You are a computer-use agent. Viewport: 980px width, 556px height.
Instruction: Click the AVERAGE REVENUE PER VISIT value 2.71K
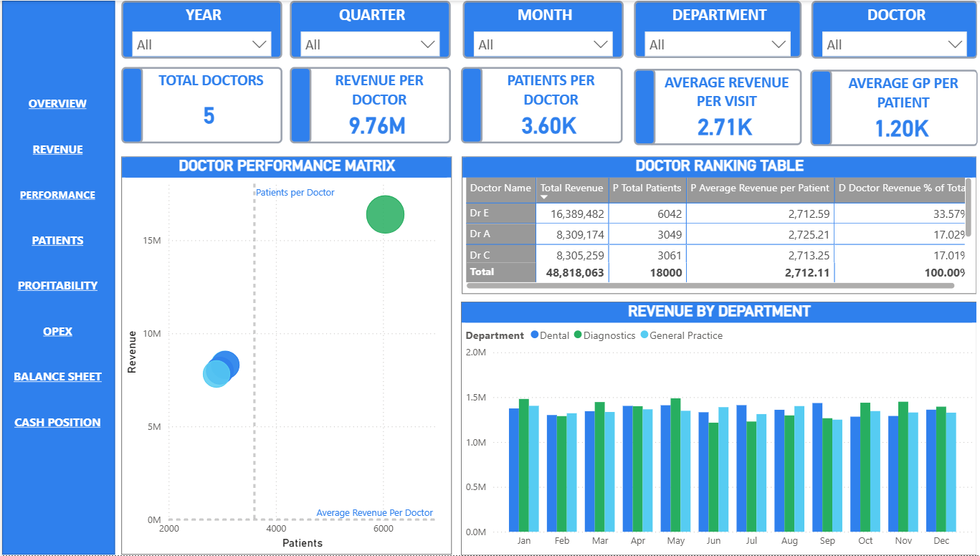coord(725,128)
